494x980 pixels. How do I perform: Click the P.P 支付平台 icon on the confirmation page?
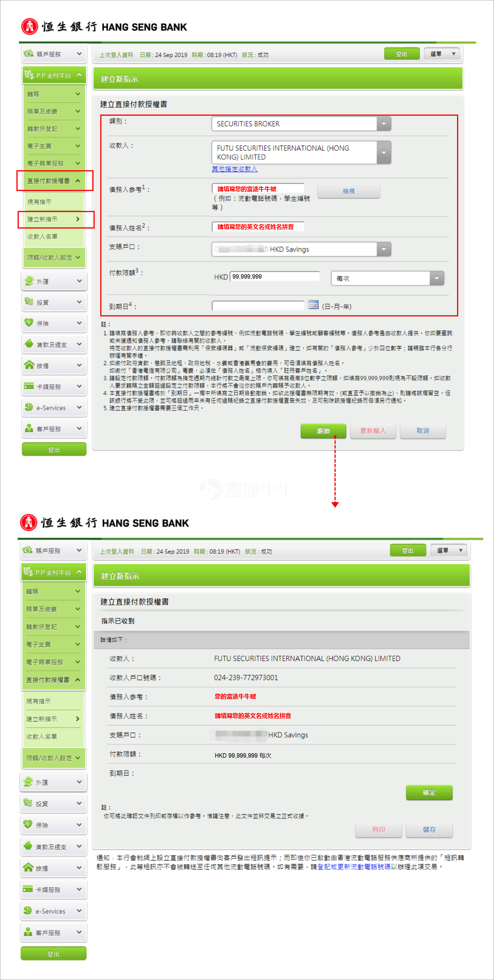point(28,571)
